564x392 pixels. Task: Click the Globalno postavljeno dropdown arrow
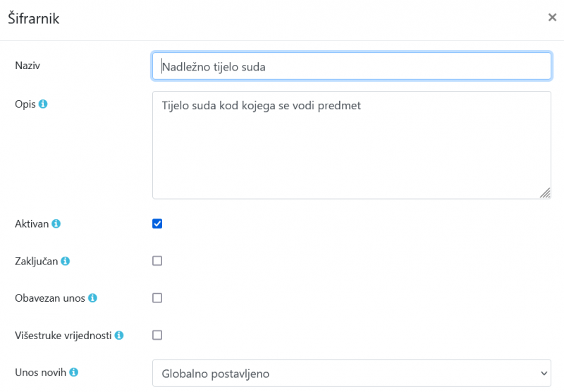point(542,373)
